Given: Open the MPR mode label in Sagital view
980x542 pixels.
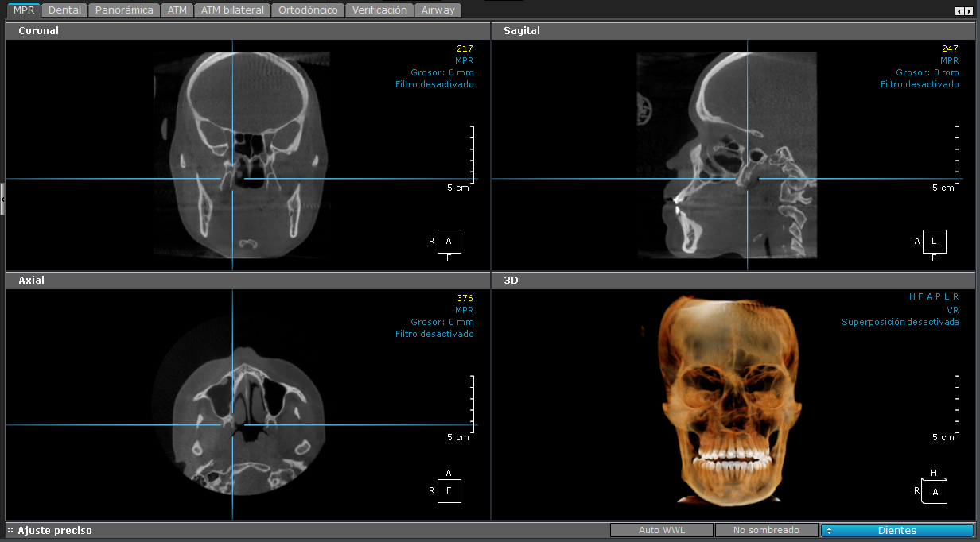Looking at the screenshot, I should click(949, 60).
